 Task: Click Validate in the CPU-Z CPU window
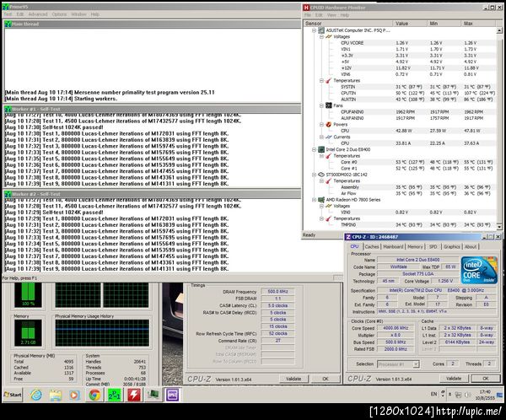(x=454, y=379)
